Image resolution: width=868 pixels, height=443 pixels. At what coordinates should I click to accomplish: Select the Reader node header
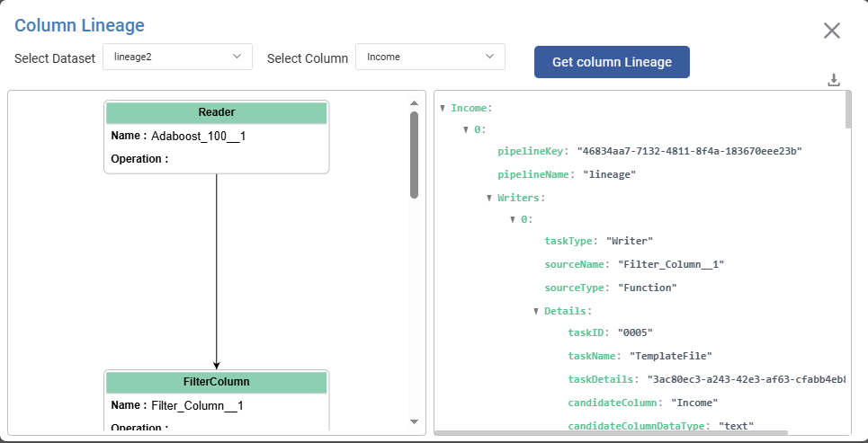click(x=216, y=112)
